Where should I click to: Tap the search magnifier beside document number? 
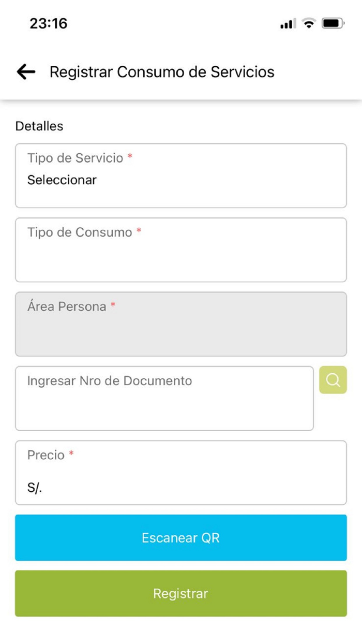click(333, 380)
